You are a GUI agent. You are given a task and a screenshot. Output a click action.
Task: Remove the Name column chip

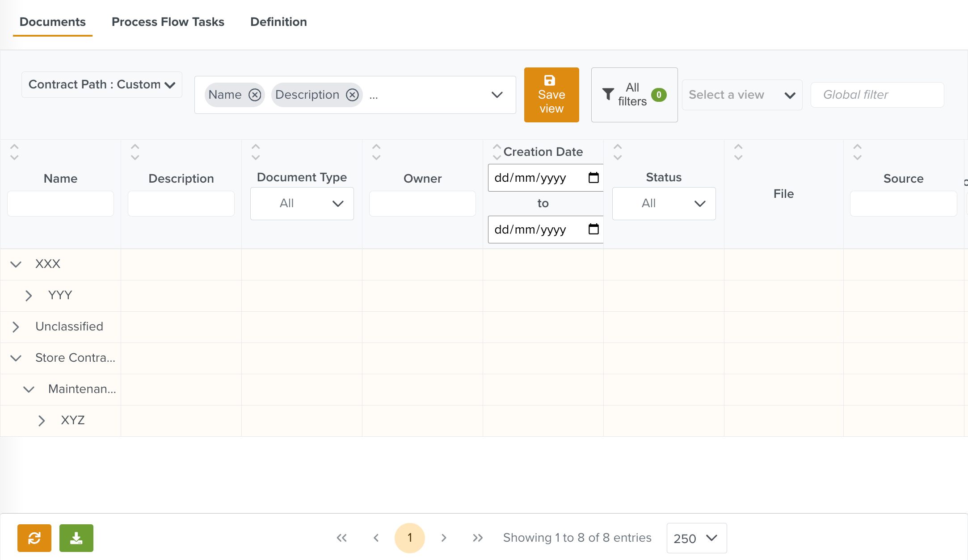tap(255, 95)
